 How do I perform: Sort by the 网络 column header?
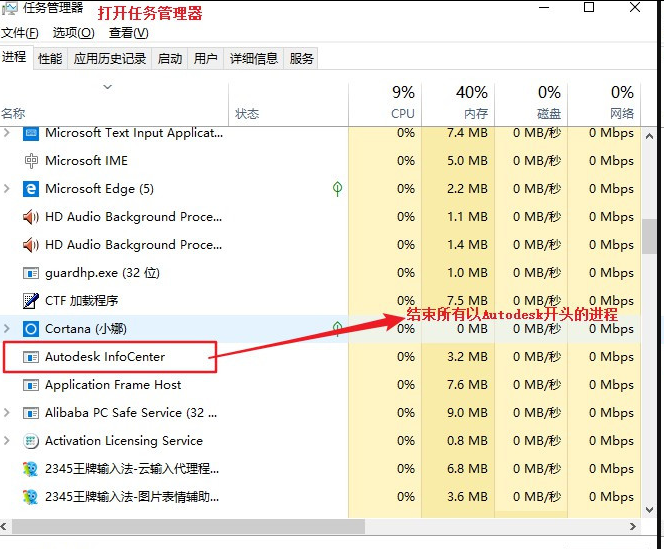pyautogui.click(x=603, y=104)
